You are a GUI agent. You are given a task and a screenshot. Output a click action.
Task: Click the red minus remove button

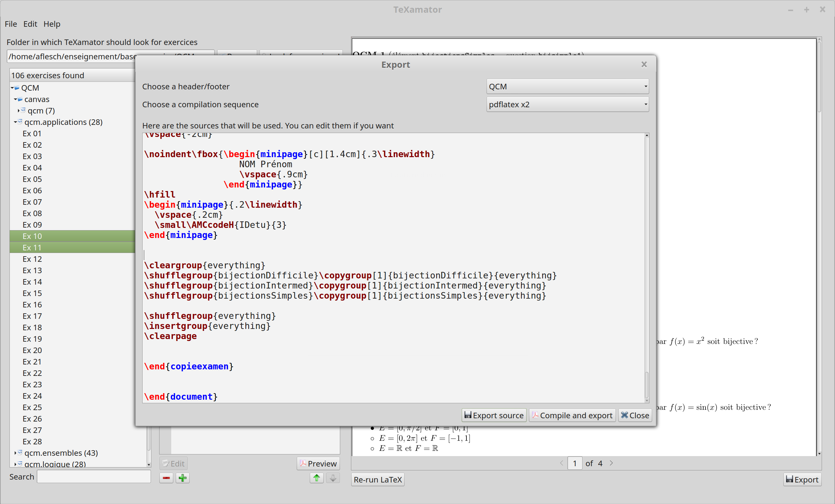166,478
